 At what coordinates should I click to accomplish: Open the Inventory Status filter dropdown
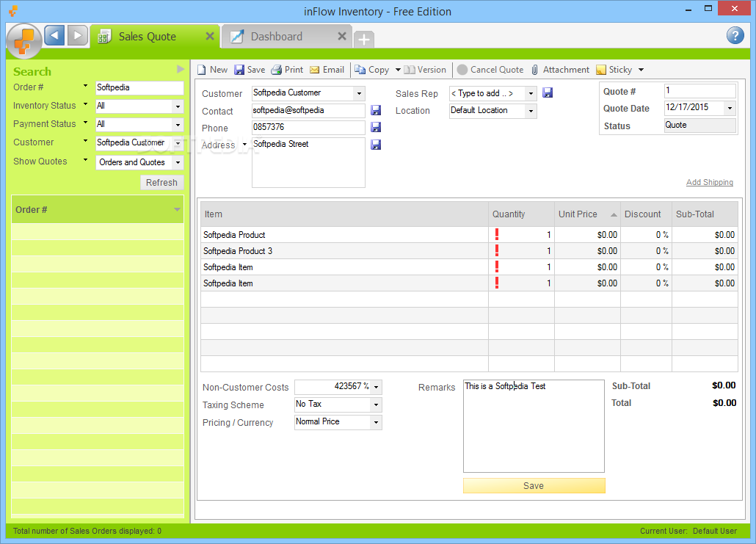point(178,106)
